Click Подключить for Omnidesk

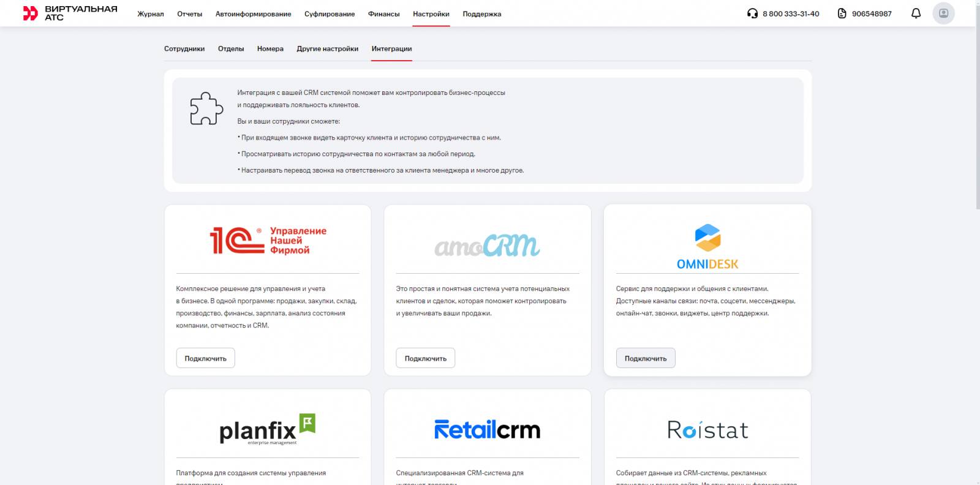click(x=646, y=358)
